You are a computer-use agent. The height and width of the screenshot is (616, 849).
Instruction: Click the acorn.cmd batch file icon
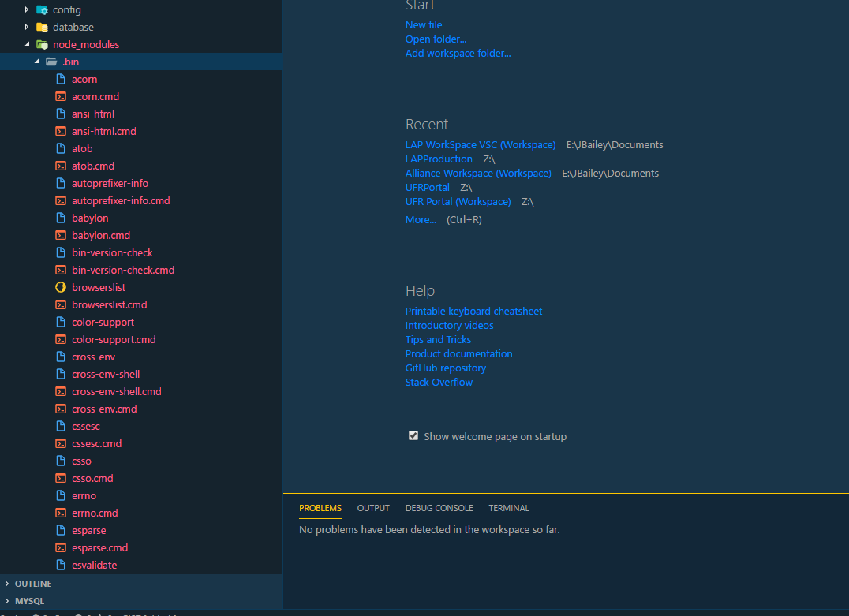[x=62, y=96]
